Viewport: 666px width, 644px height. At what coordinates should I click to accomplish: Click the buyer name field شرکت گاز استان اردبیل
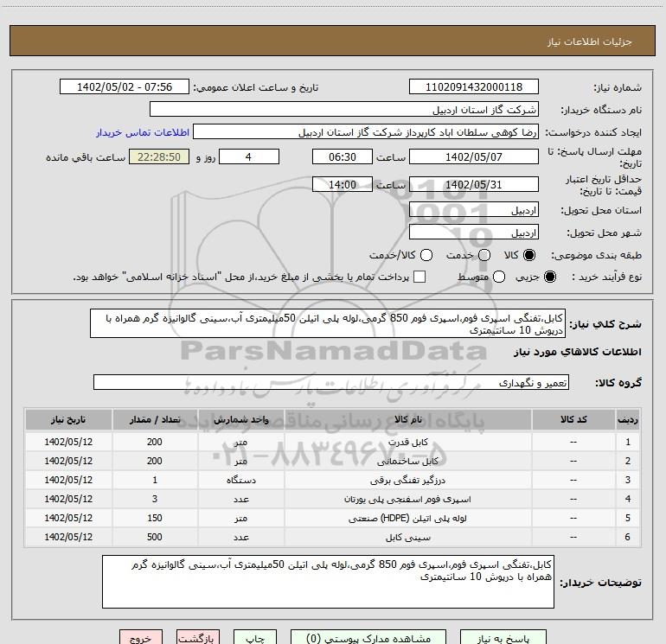pos(344,110)
